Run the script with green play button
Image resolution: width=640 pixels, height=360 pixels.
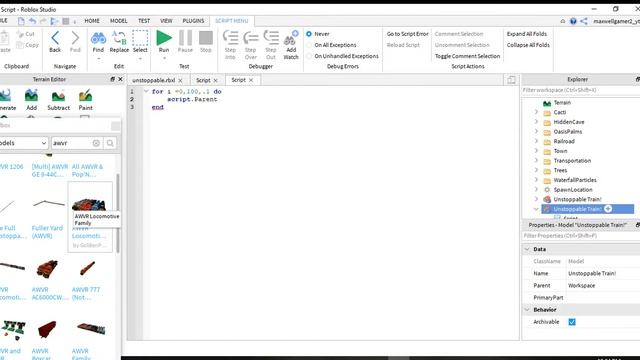(164, 38)
